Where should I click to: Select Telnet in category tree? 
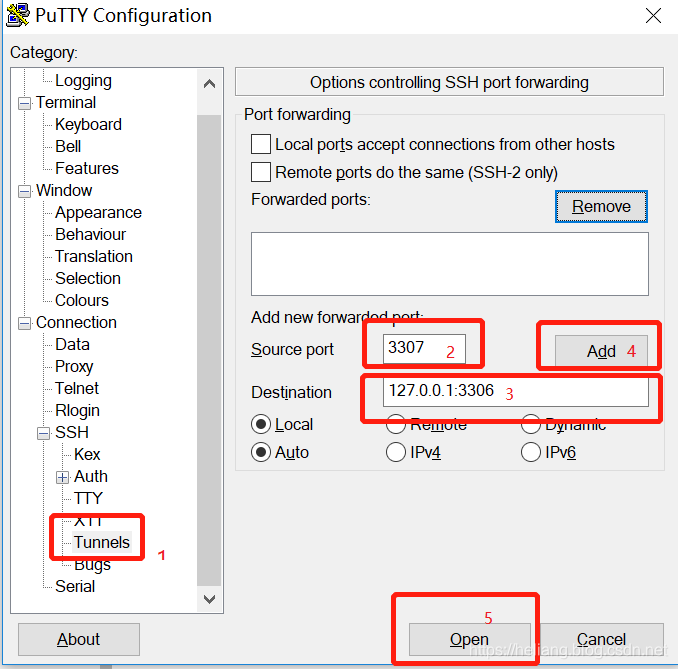(x=77, y=388)
